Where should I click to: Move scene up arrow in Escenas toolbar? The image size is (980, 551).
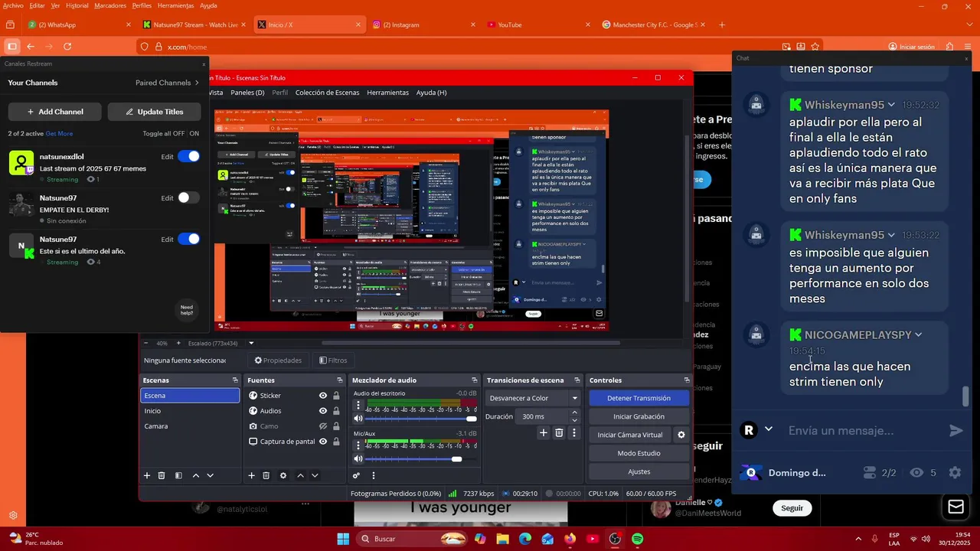point(196,475)
